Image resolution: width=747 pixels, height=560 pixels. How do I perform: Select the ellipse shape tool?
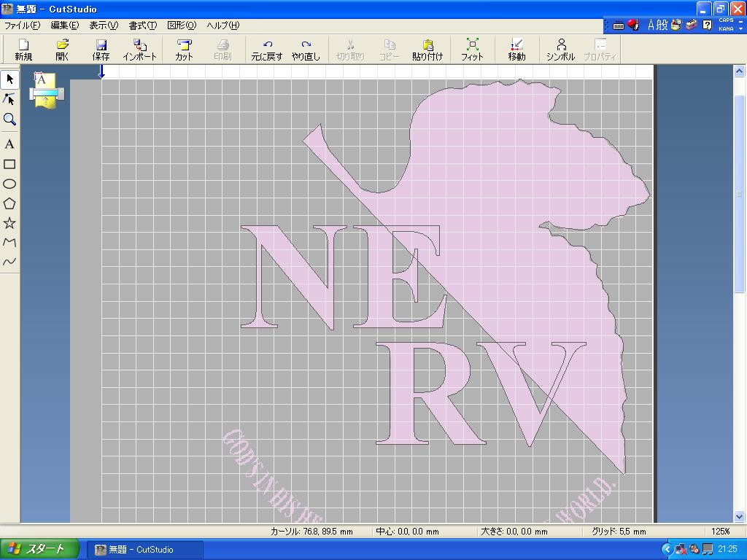[9, 184]
